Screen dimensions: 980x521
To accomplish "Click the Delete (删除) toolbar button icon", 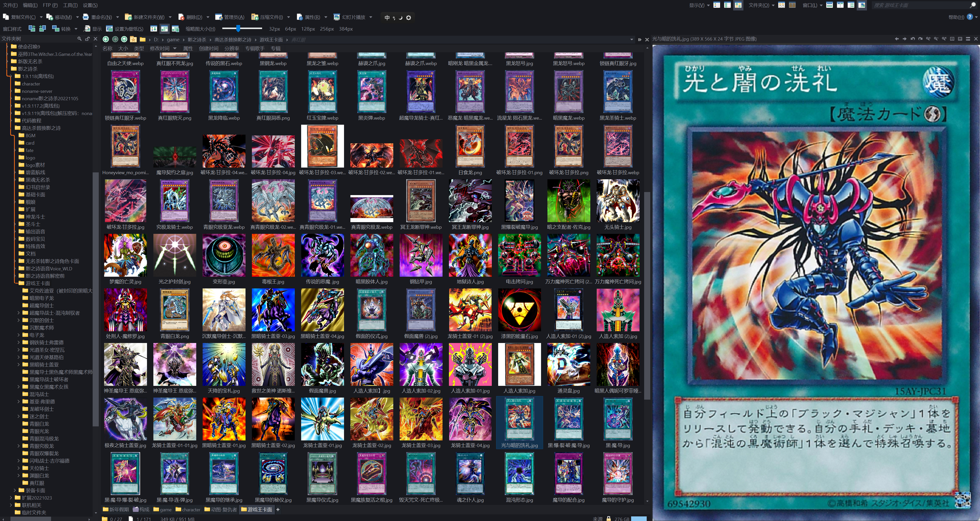I will [181, 17].
